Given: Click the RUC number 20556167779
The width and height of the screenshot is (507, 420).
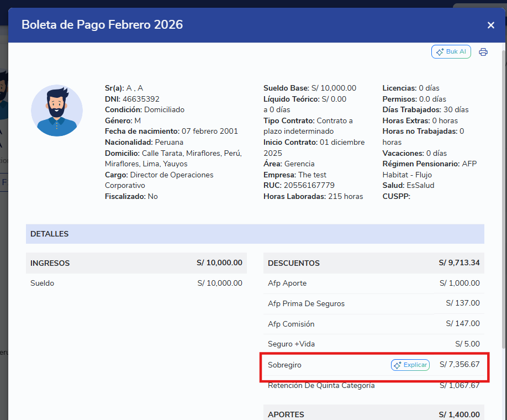Looking at the screenshot, I should pyautogui.click(x=309, y=186).
